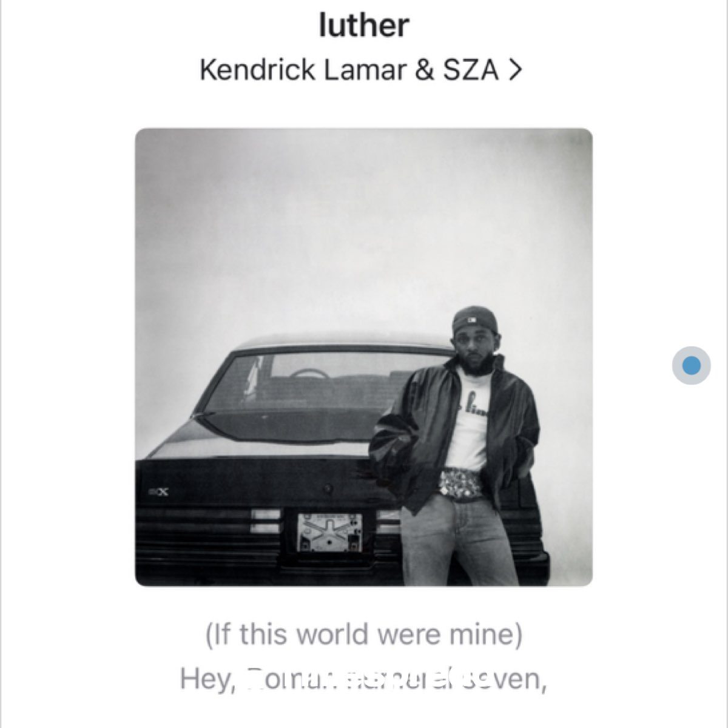Open the Kendrick Lamar & SZA artist link
This screenshot has height=728, width=728.
(x=361, y=70)
